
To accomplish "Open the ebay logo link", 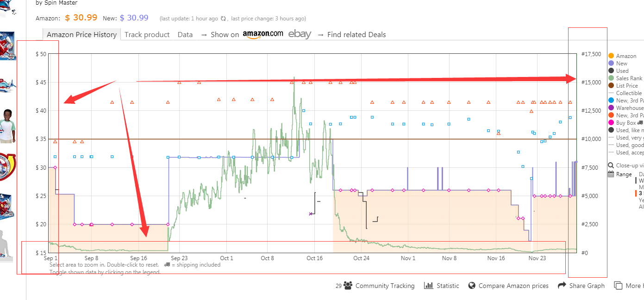I will pyautogui.click(x=300, y=34).
